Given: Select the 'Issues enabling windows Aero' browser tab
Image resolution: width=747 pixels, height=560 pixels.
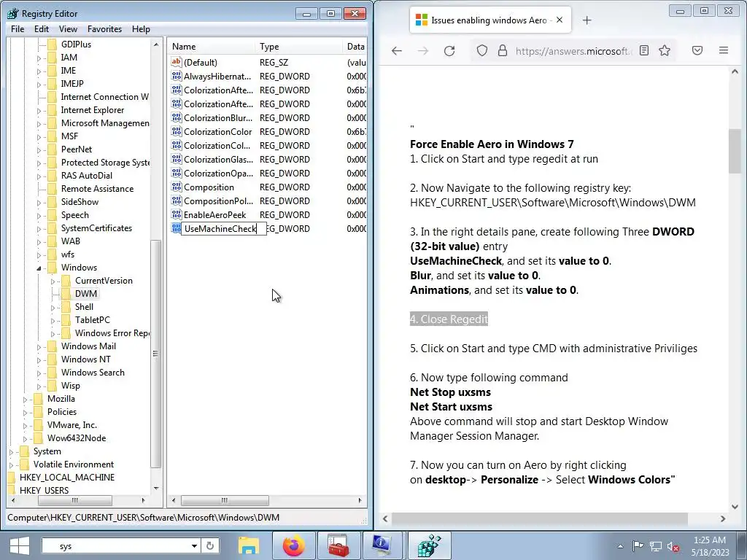Looking at the screenshot, I should pos(489,20).
